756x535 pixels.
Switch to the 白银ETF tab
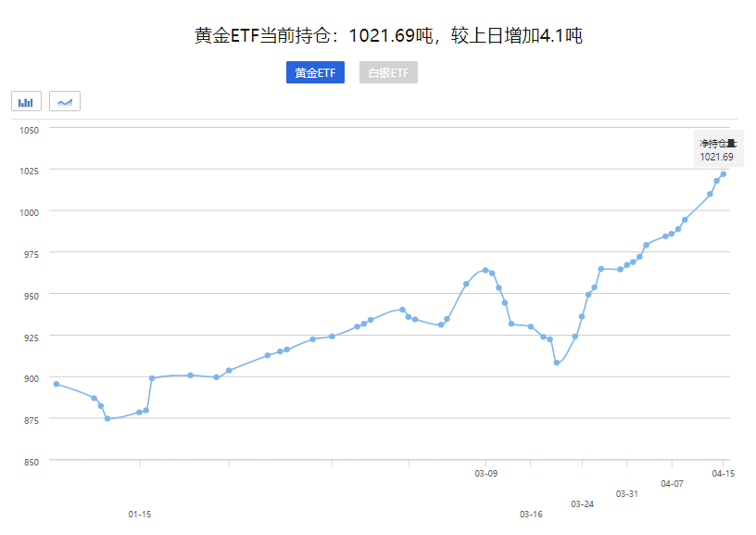[x=388, y=72]
